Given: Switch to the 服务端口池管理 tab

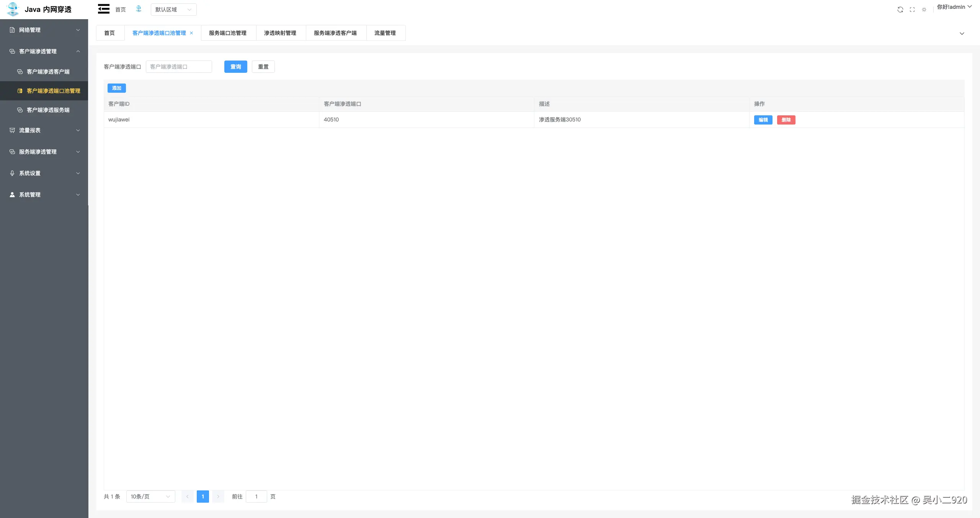Looking at the screenshot, I should [228, 33].
